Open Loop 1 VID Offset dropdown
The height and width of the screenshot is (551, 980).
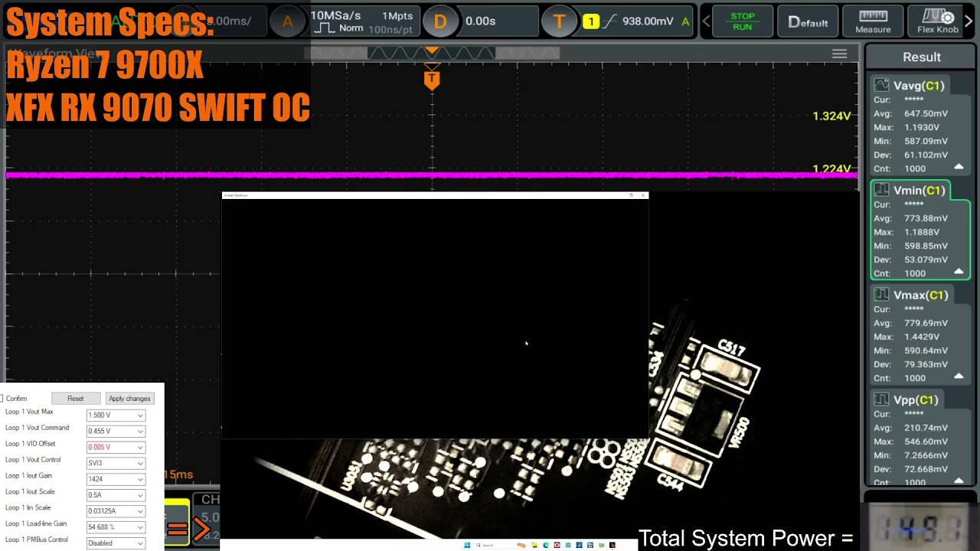tap(116, 448)
